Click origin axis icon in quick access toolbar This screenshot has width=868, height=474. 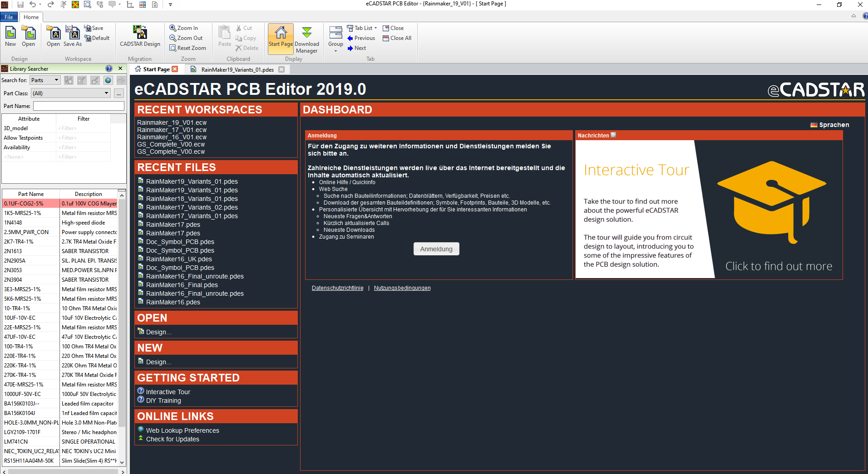130,5
